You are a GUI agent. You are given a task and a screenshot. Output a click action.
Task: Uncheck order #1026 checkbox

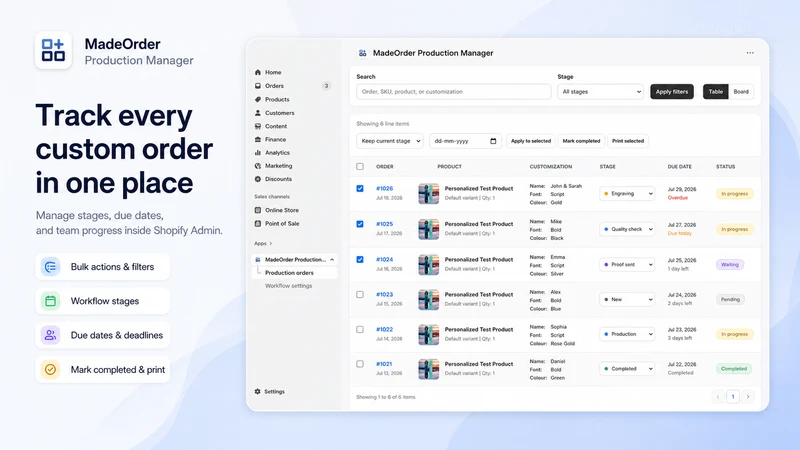coord(360,188)
